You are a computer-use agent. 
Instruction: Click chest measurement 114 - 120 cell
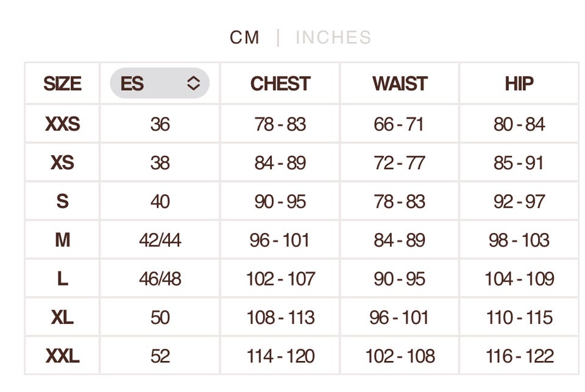pos(280,355)
